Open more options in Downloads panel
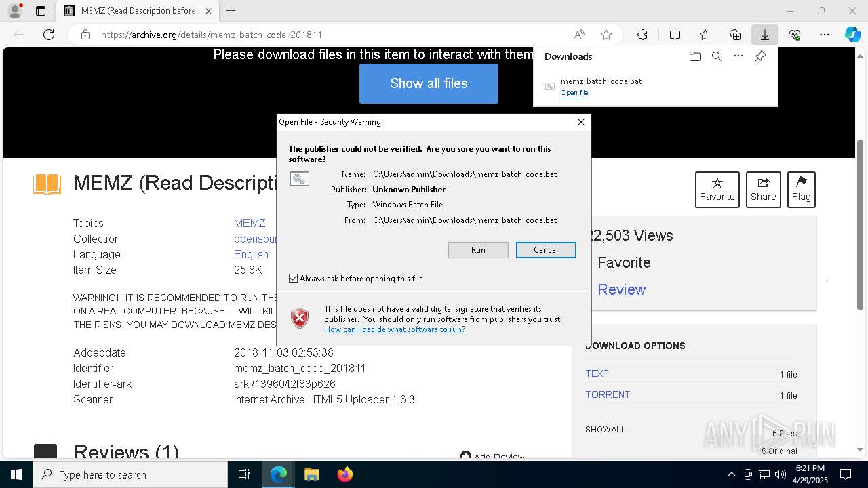Image resolution: width=868 pixels, height=488 pixels. (x=738, y=56)
